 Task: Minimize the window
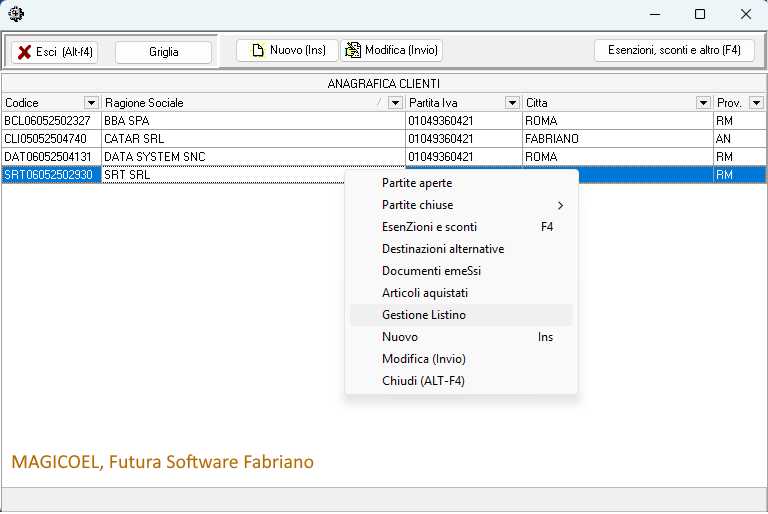[x=655, y=14]
